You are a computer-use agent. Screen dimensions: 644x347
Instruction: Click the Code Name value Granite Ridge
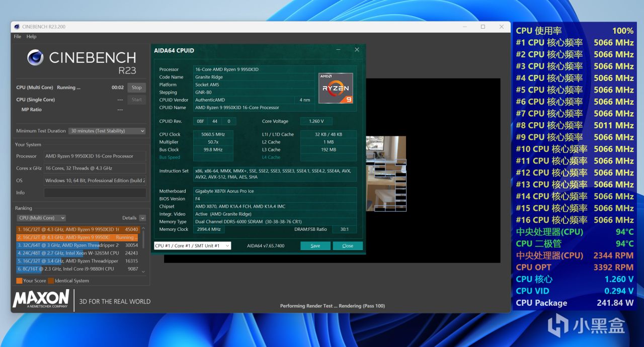[254, 77]
